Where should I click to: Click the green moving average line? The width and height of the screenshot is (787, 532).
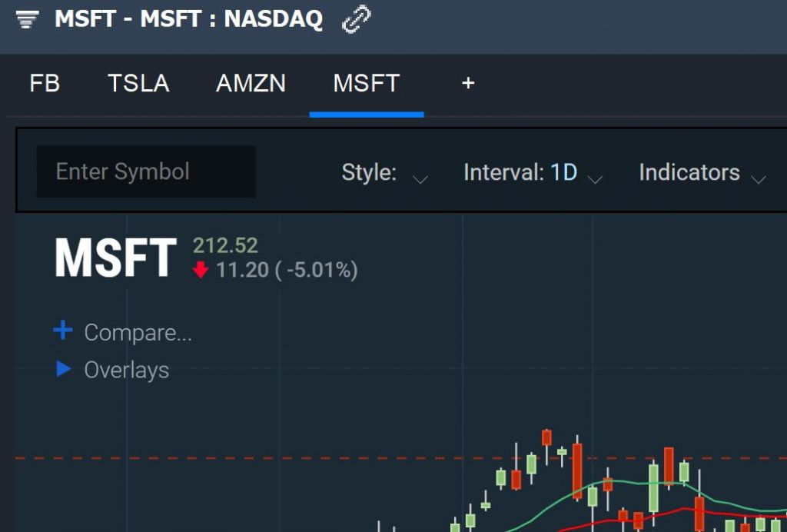point(623,482)
